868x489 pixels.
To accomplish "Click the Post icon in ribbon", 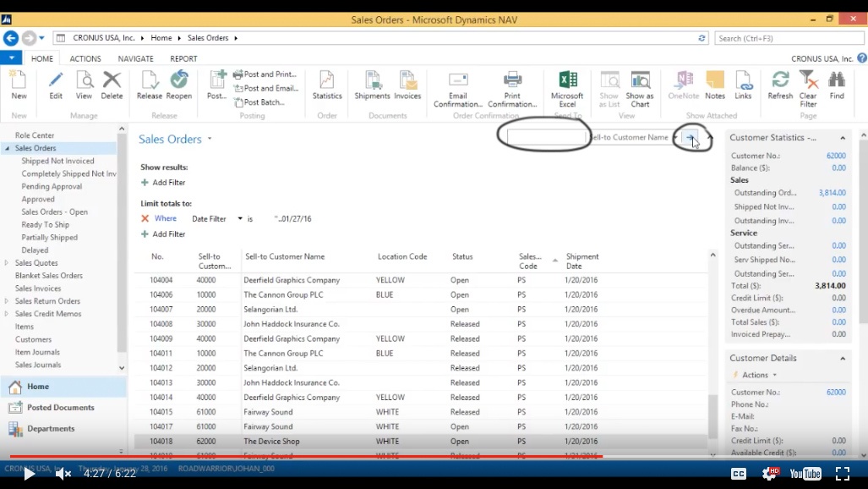I will pyautogui.click(x=216, y=85).
